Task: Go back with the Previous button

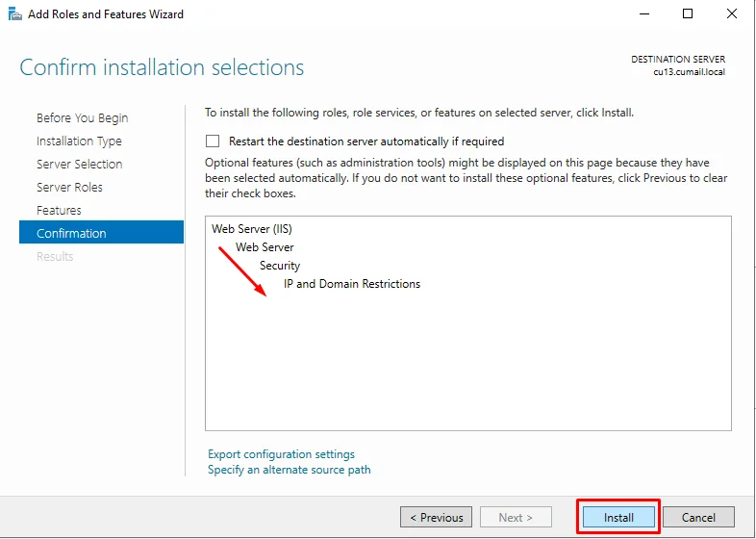Action: 437,517
